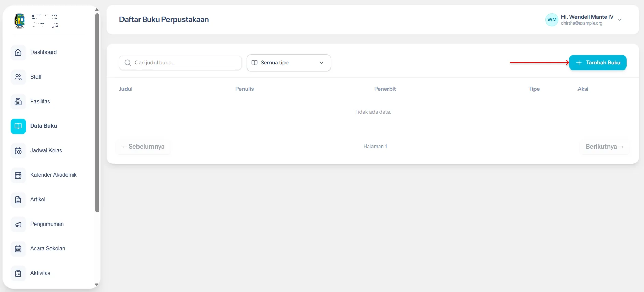Viewport: 644px width, 292px height.
Task: Click the school logo in the sidebar
Action: click(20, 21)
